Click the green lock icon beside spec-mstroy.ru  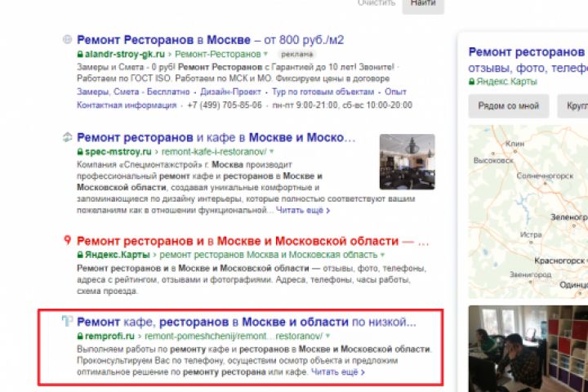pyautogui.click(x=80, y=152)
